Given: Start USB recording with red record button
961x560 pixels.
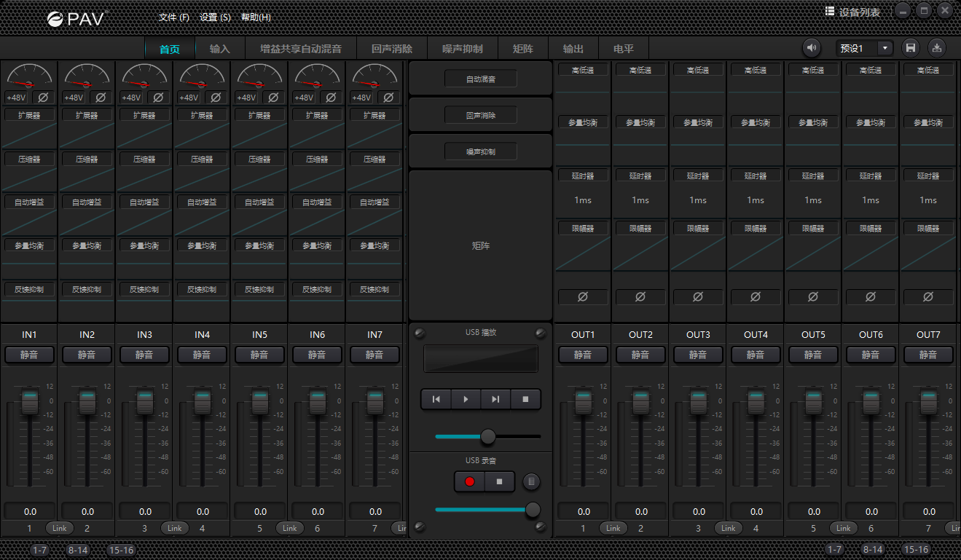Looking at the screenshot, I should pyautogui.click(x=470, y=481).
